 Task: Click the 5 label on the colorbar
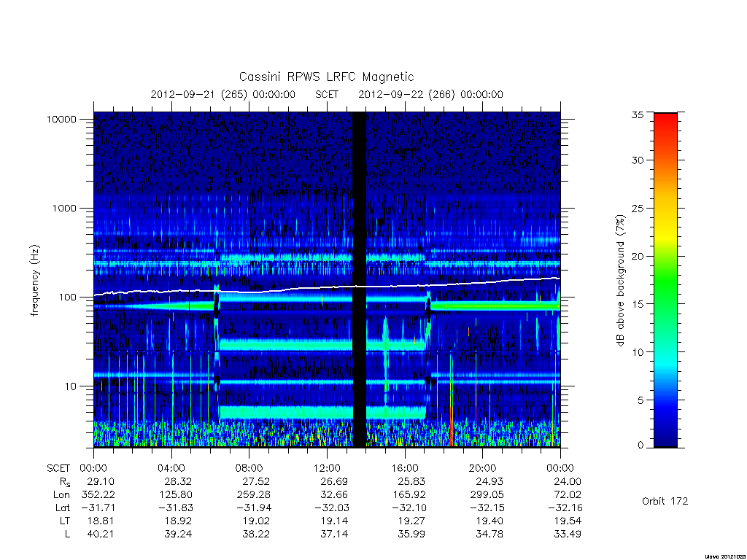tap(640, 400)
